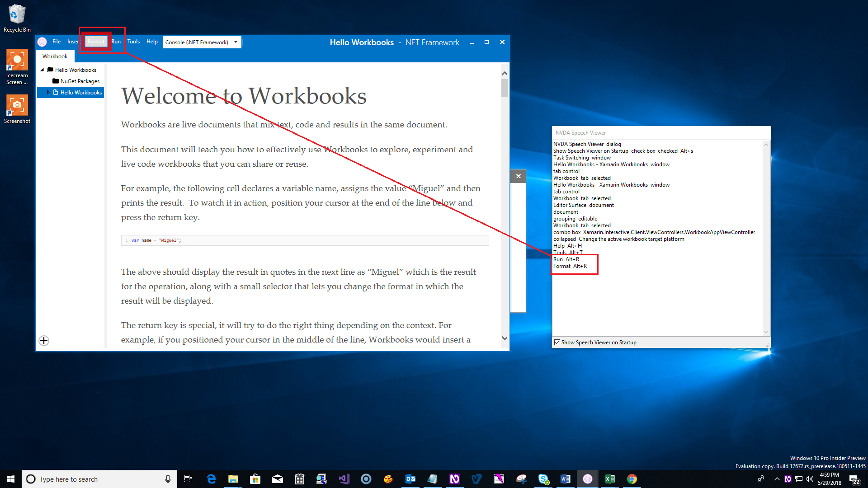Click the workbook's vertical scrollbar down arrow
This screenshot has height=488, width=868.
(x=505, y=338)
